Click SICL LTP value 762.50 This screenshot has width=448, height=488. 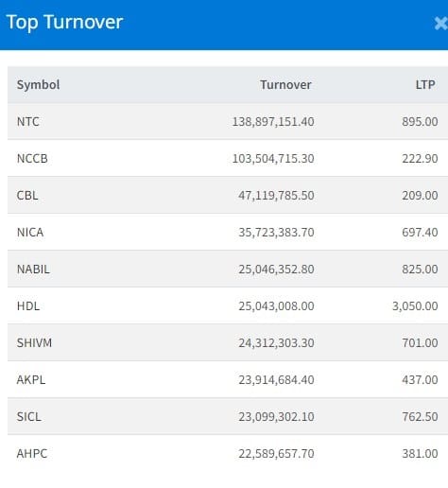coord(420,417)
